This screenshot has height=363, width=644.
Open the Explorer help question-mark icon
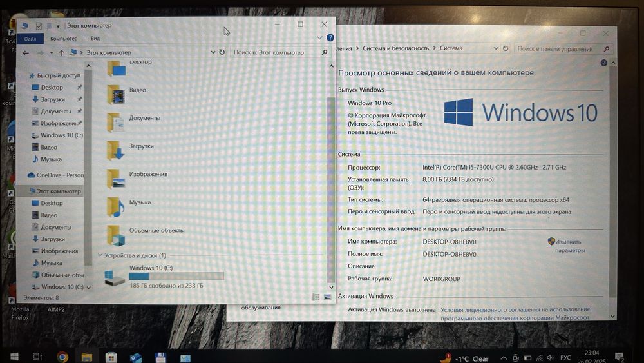pyautogui.click(x=330, y=38)
